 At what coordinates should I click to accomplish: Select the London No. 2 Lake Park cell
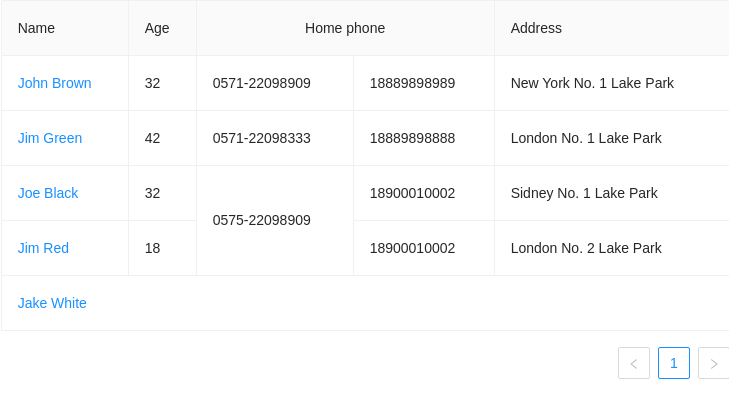612,248
